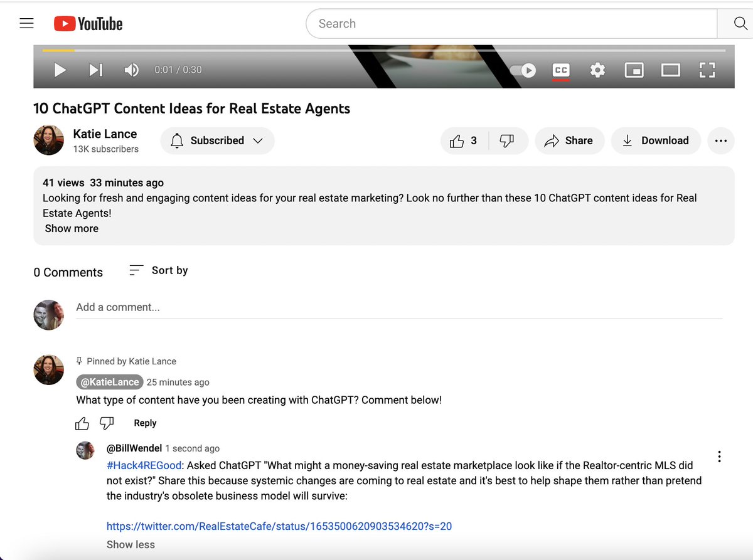Click the '13K subscribers' text

(105, 149)
